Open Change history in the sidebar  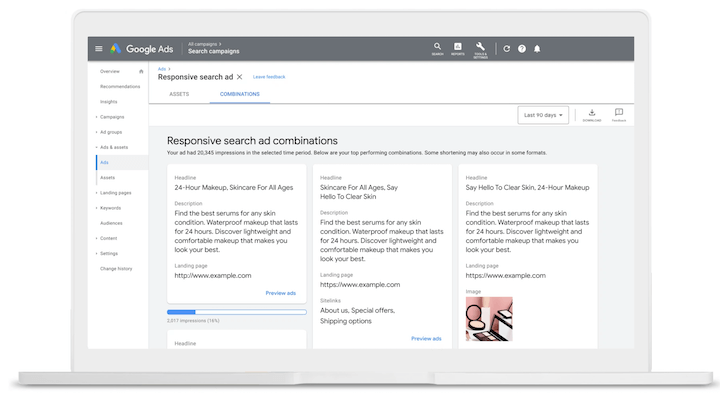pyautogui.click(x=116, y=269)
